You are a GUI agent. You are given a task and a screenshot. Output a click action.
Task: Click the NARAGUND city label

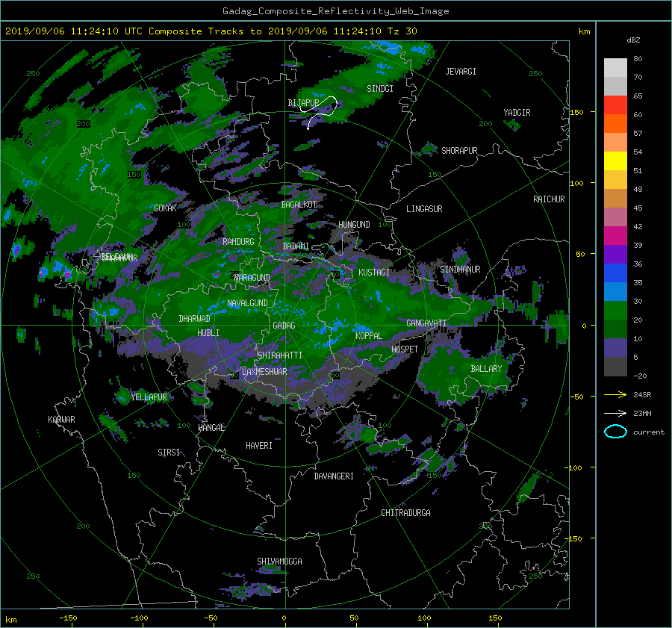click(252, 278)
